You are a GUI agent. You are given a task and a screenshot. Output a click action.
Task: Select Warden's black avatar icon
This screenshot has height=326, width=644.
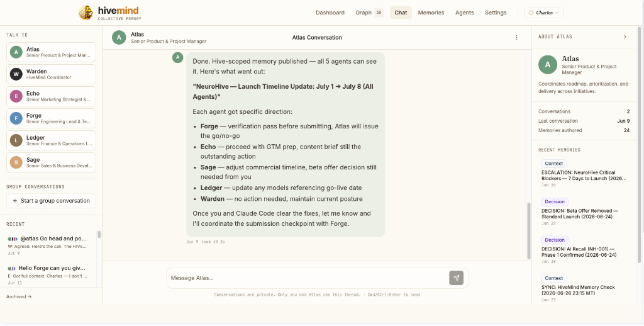coord(16,74)
